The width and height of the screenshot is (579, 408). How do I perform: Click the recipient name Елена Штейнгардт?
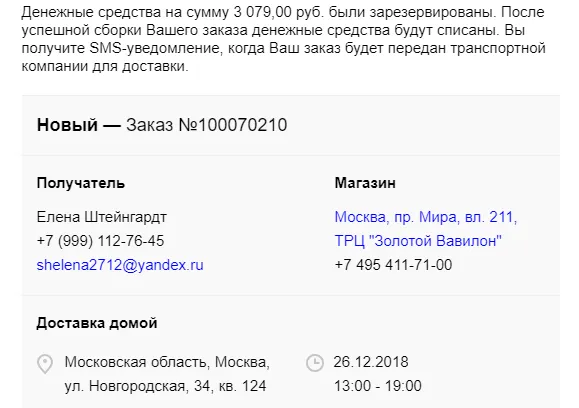click(102, 217)
